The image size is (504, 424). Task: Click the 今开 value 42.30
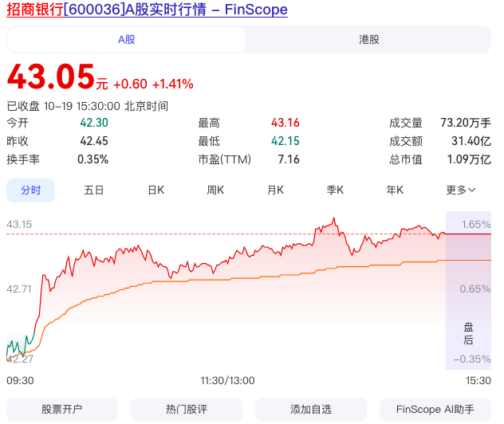[94, 123]
